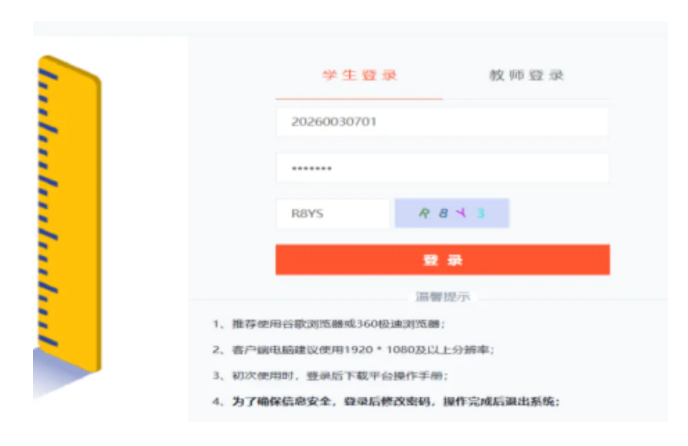
Task: Open the 教师登录 tab
Action: point(526,76)
